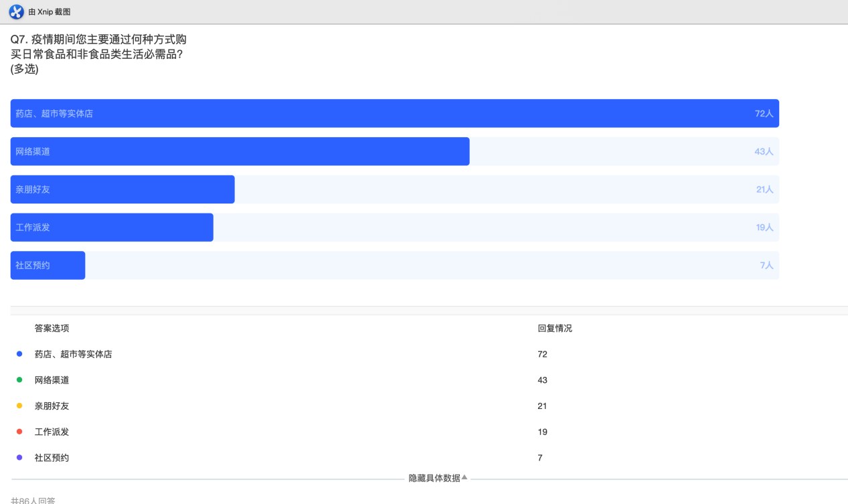848x504 pixels.
Task: Select the 工作派发 label in the data table
Action: 52,432
